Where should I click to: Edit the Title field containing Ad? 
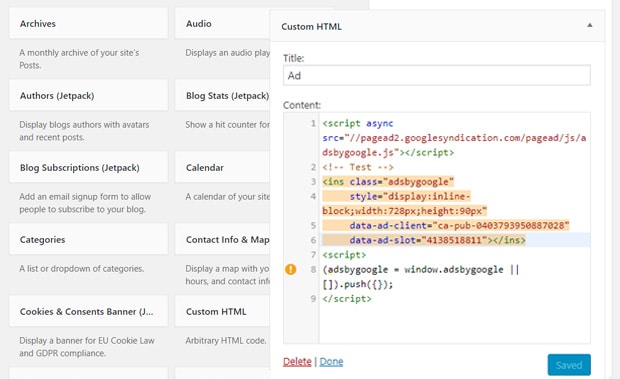(x=437, y=75)
